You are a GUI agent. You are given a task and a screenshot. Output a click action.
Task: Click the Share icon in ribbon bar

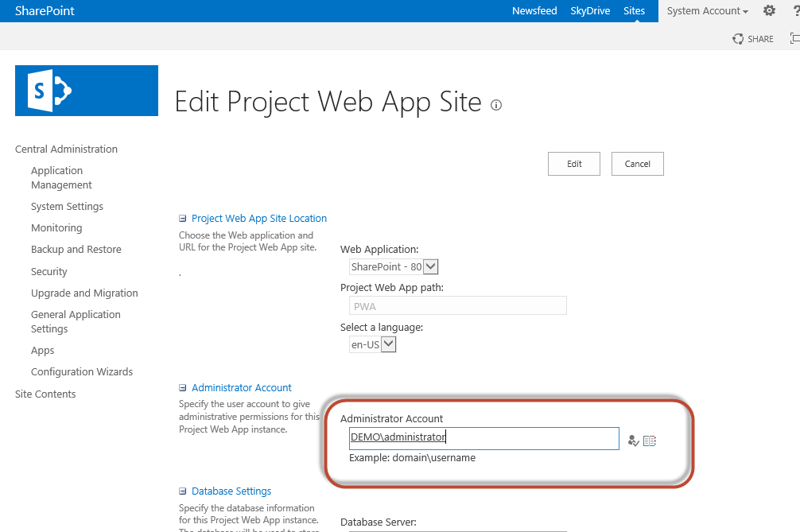coord(738,39)
